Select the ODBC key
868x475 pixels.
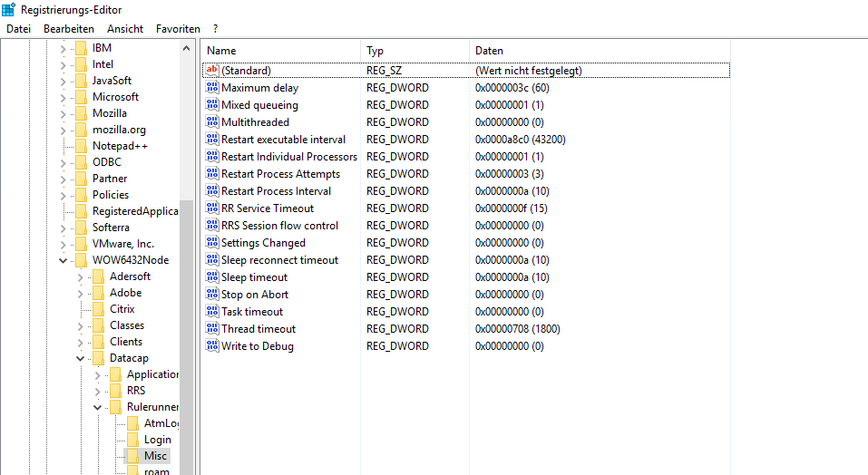[x=106, y=162]
